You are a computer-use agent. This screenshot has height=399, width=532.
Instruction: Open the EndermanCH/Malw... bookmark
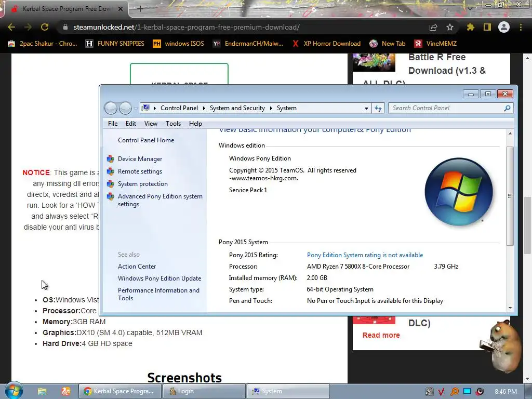[x=248, y=44]
